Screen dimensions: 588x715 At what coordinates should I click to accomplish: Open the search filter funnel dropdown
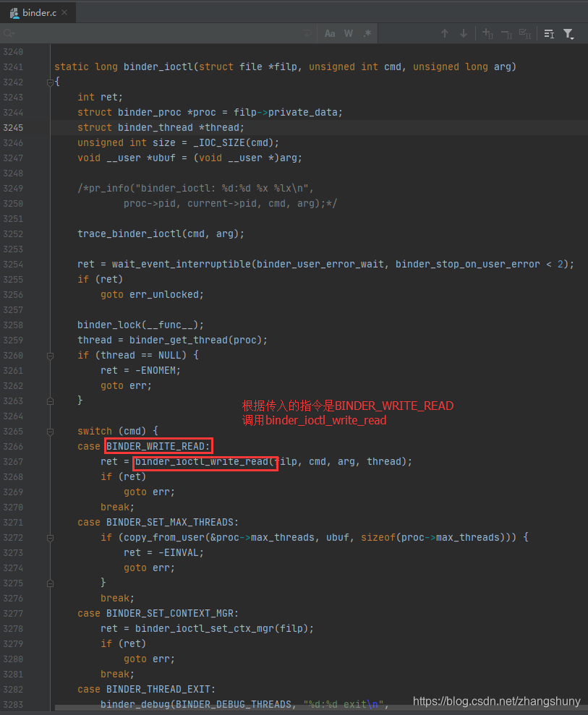click(568, 34)
